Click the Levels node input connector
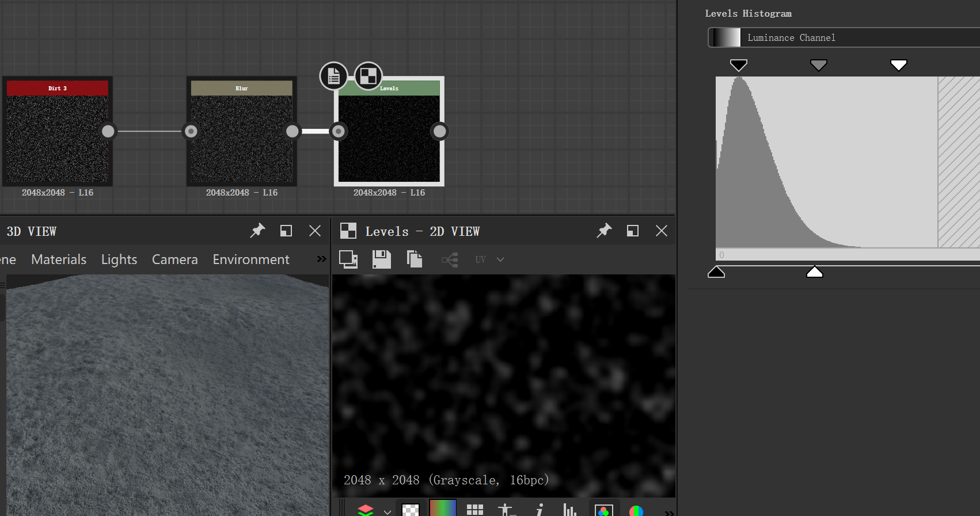Screen dimensions: 980x516 (x=339, y=131)
